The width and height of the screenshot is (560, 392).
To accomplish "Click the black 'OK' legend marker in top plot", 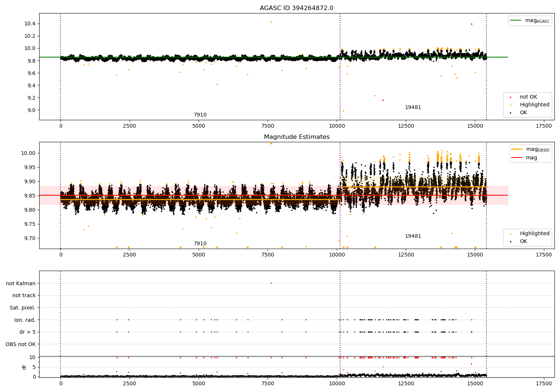I will point(510,113).
